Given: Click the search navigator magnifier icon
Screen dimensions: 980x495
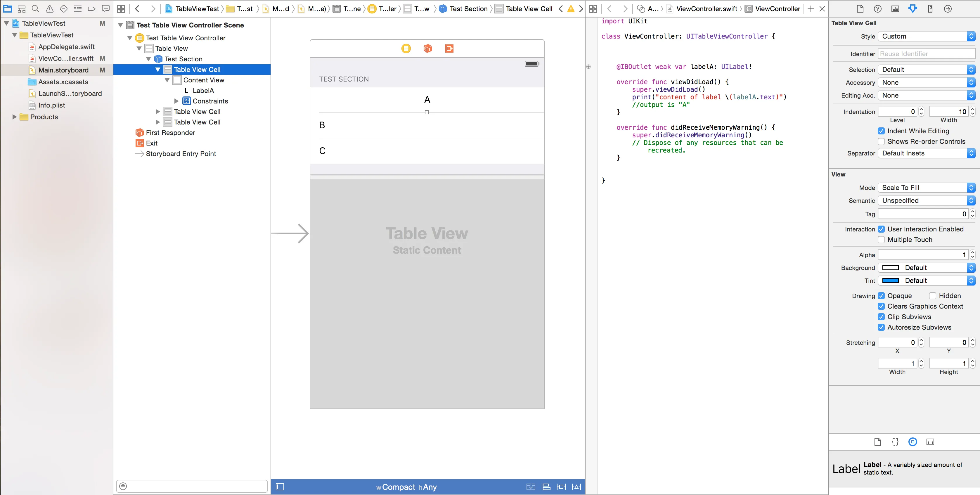Looking at the screenshot, I should [35, 9].
